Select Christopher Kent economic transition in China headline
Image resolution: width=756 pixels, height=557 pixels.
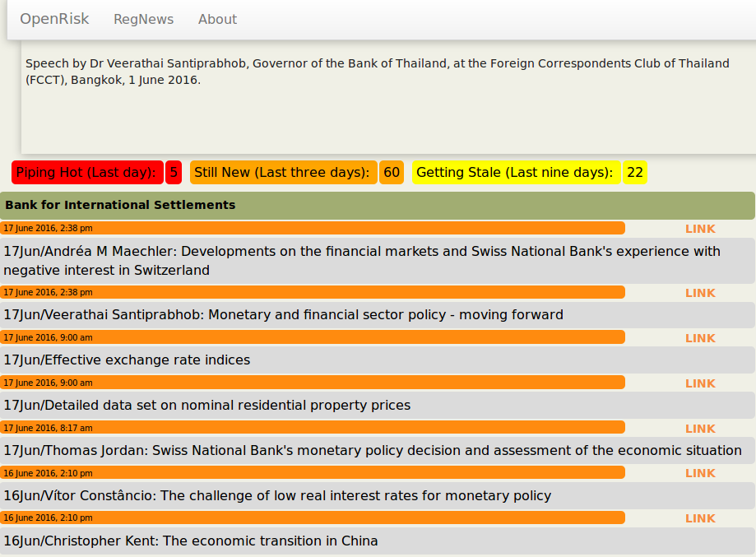pyautogui.click(x=378, y=541)
